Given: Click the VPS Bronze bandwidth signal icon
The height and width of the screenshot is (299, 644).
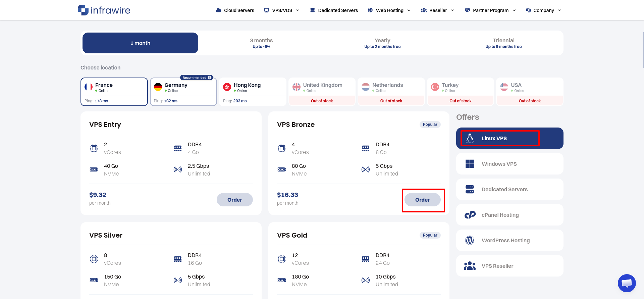Looking at the screenshot, I should pos(366,169).
